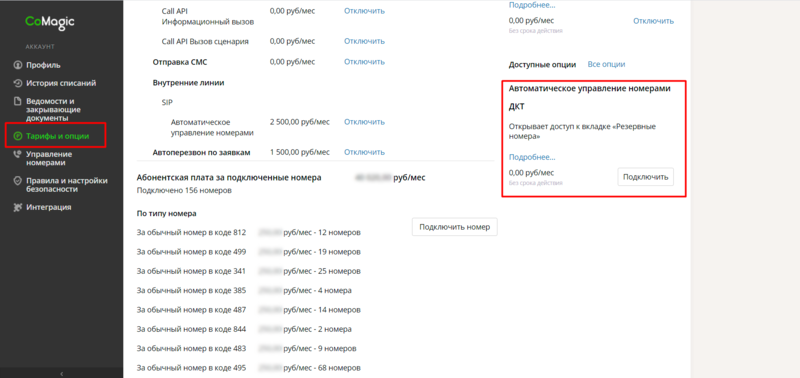
Task: Click the SIP row label
Action: 167,102
